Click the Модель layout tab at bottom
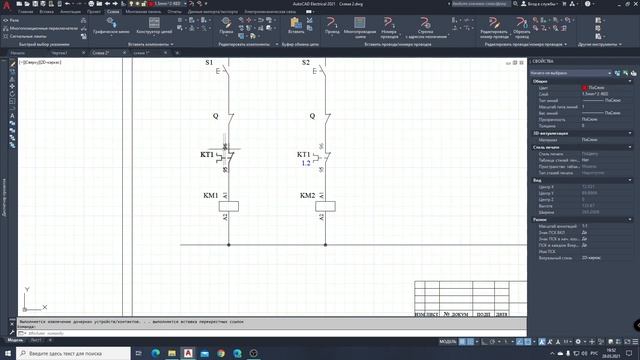The width and height of the screenshot is (640, 360). click(x=15, y=340)
